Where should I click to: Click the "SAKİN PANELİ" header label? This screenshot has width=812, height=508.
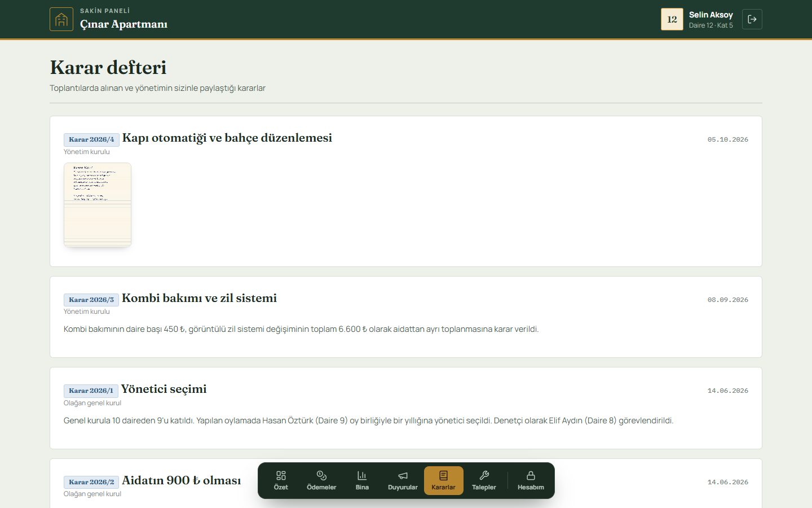coord(105,11)
